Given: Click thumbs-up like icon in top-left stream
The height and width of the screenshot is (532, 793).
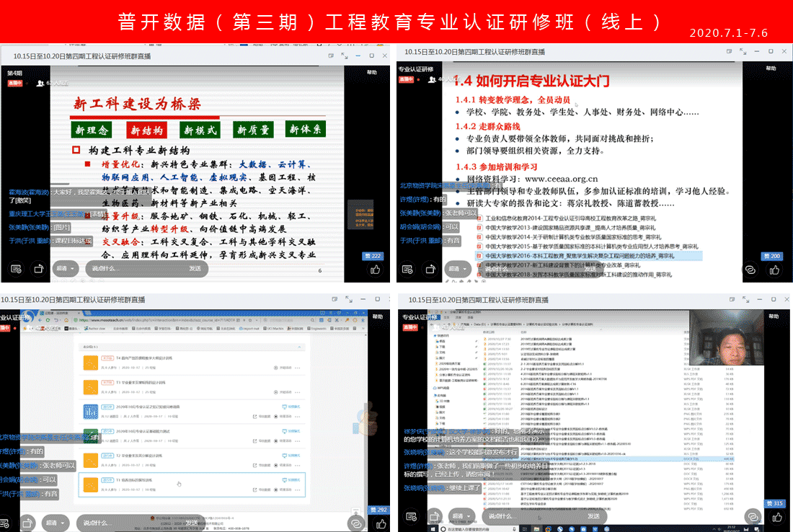Looking at the screenshot, I should point(375,269).
